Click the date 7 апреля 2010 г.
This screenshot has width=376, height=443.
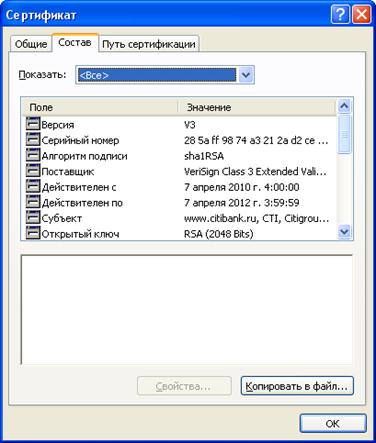pos(241,187)
